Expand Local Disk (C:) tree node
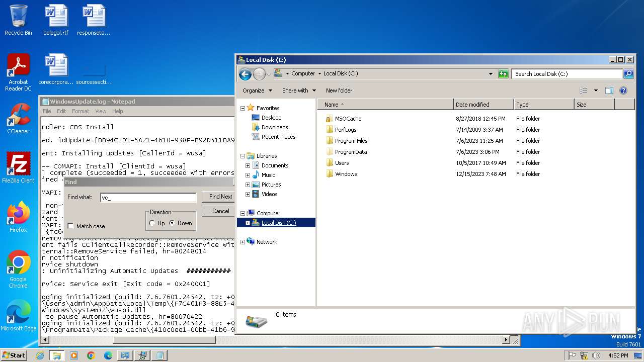This screenshot has width=644, height=362. [x=248, y=223]
